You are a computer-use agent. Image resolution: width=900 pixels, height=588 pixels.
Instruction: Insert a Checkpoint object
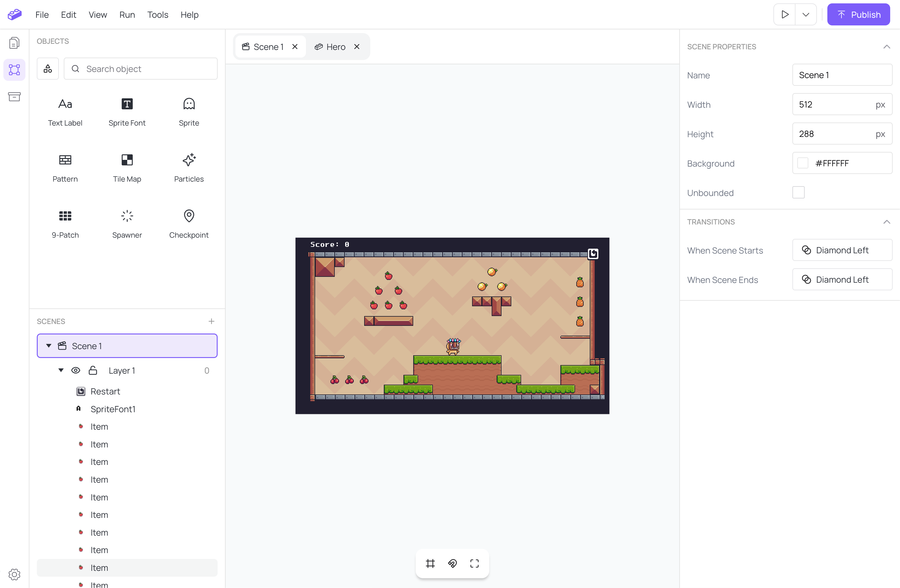(x=189, y=224)
